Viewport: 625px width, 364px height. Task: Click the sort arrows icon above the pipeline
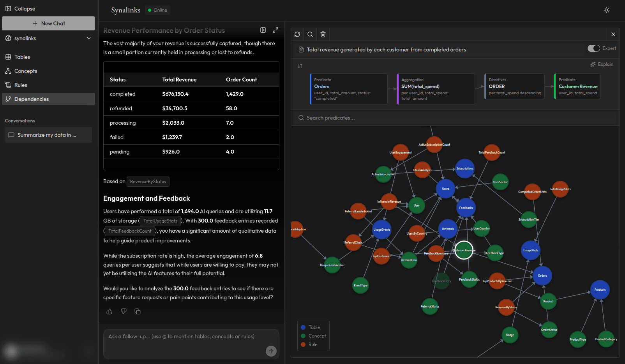pyautogui.click(x=300, y=66)
